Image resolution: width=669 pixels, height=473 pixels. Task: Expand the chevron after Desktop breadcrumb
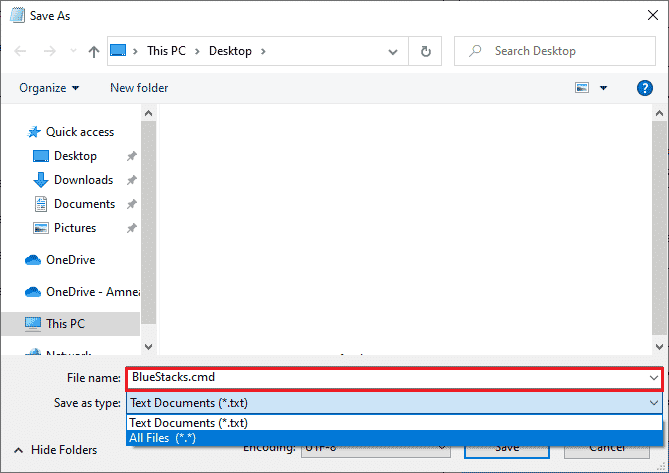coord(263,51)
